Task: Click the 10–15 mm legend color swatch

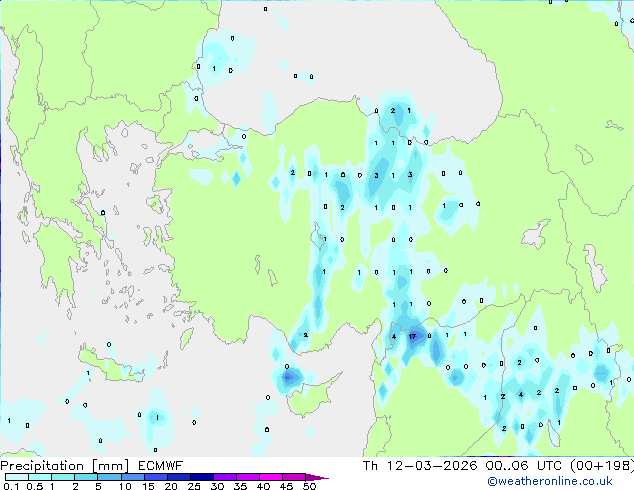Action: click(132, 477)
